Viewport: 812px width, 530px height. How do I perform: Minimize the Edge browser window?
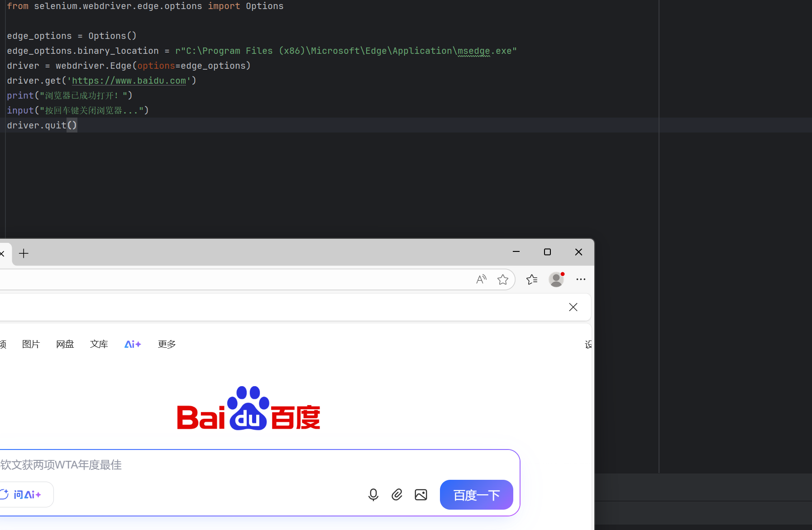click(516, 252)
